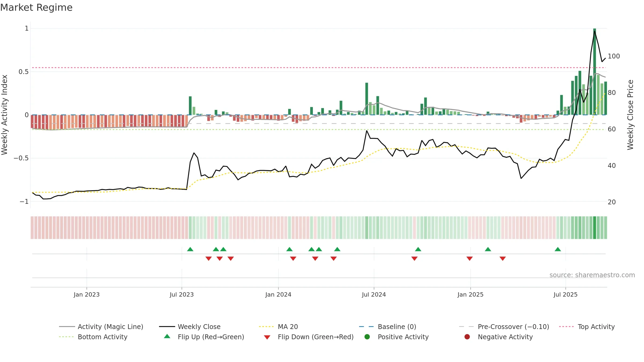The height and width of the screenshot is (362, 644).
Task: Select the Flip Up triangle just before Jul 2025
Action: click(x=558, y=249)
